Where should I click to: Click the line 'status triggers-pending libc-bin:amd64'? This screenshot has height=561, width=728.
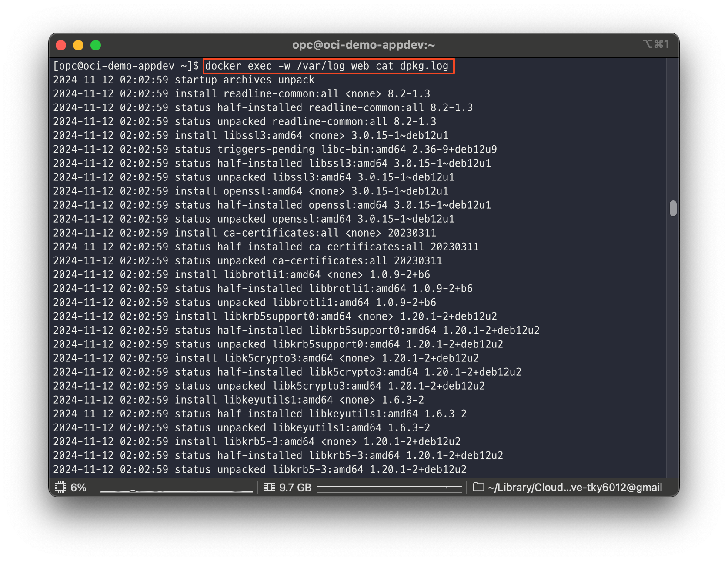tap(275, 150)
